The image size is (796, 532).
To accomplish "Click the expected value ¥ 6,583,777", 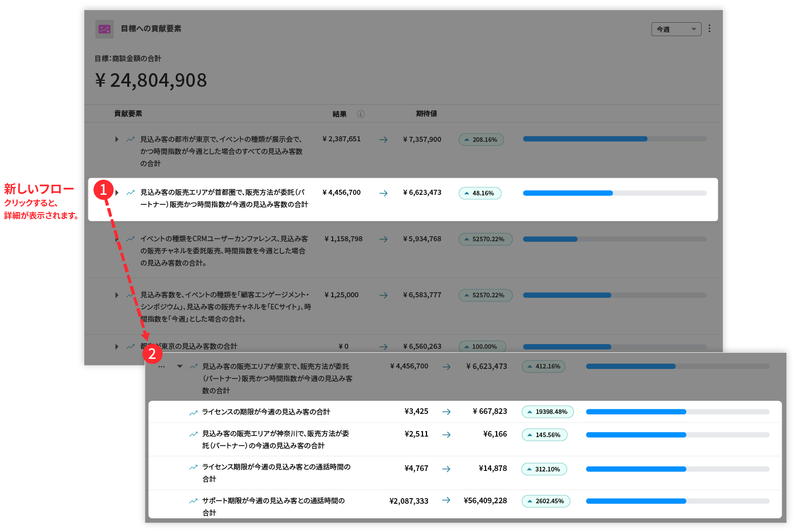I will click(x=422, y=295).
